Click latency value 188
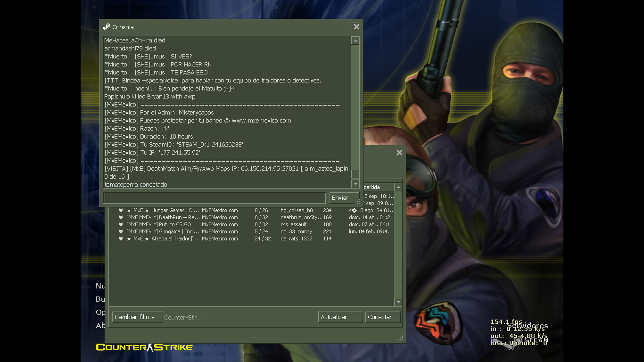644x362 pixels. coord(327,224)
